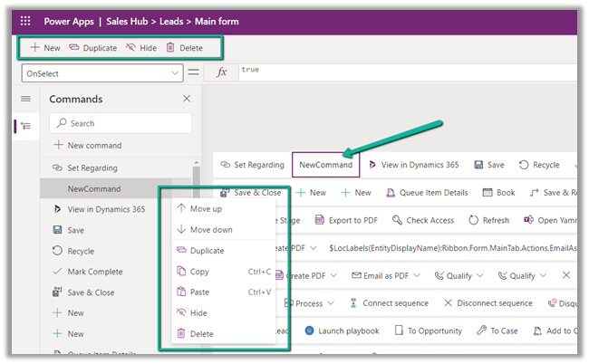Click Delete in the top command bar

click(x=184, y=47)
